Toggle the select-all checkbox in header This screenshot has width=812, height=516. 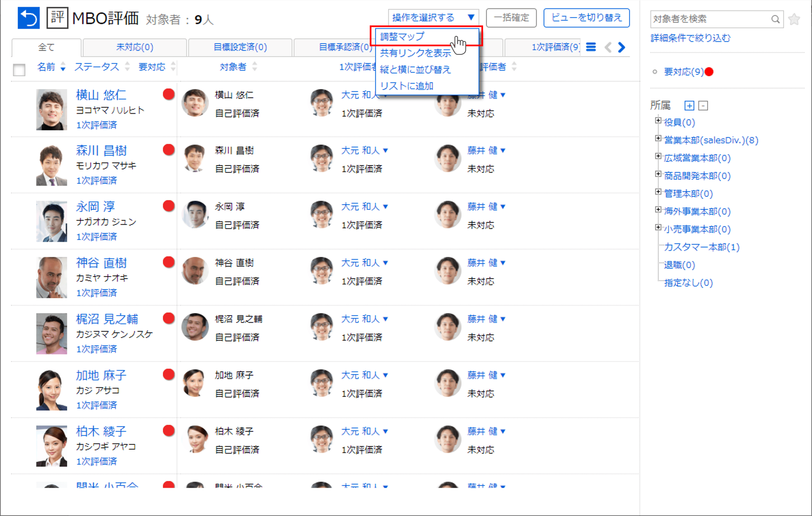coord(19,70)
